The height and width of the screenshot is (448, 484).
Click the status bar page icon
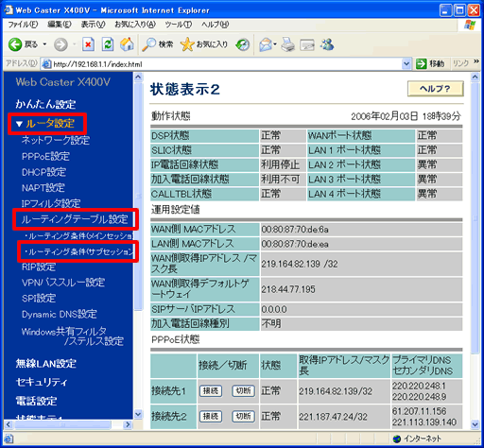coord(9,439)
